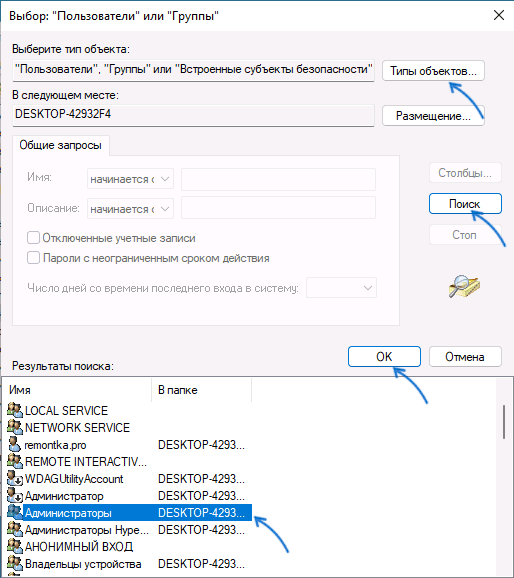Click the Имя column header
The image size is (514, 578).
77,390
